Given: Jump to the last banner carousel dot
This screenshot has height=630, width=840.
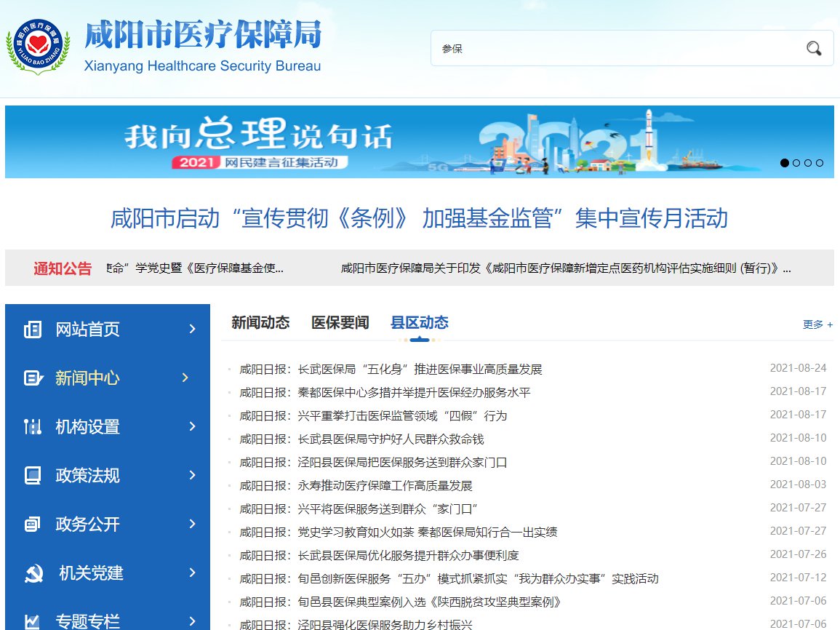Looking at the screenshot, I should coord(820,163).
